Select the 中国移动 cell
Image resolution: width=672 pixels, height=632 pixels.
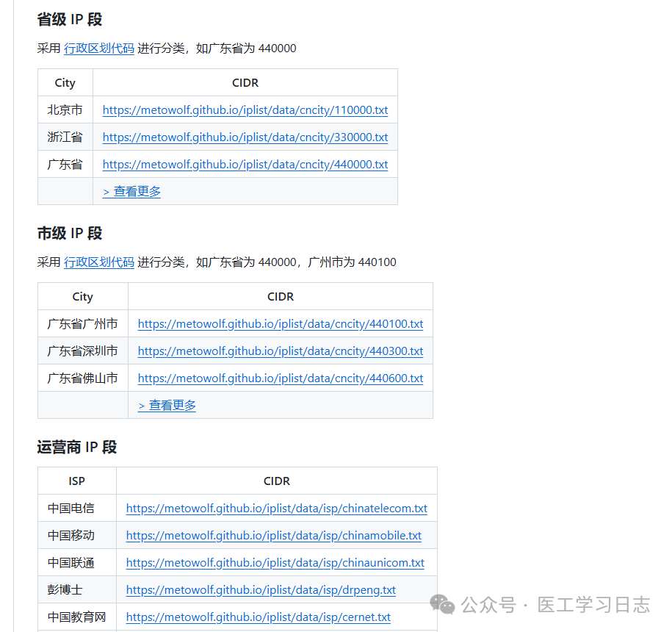pos(76,536)
